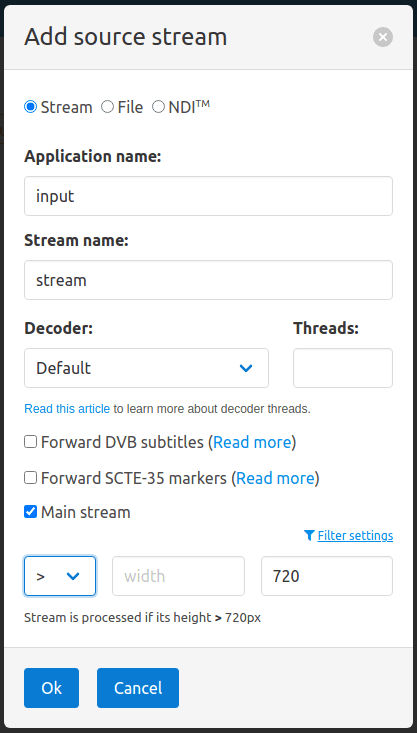Click the Application name input field
417x733 pixels.
click(208, 196)
